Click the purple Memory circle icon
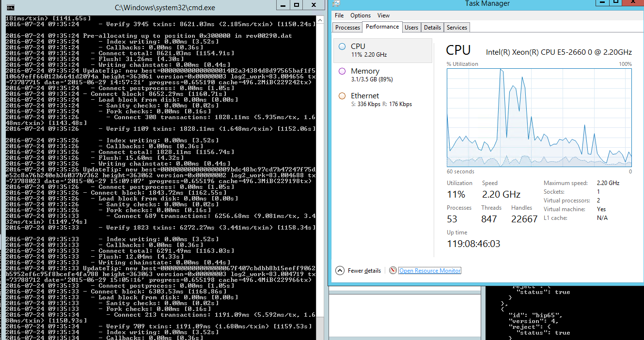This screenshot has width=644, height=340. coord(342,71)
